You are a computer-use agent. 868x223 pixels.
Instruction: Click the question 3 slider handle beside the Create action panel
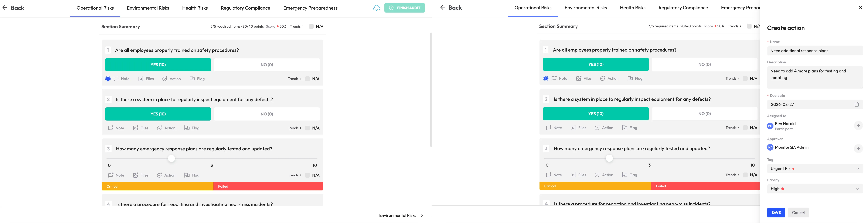(609, 158)
